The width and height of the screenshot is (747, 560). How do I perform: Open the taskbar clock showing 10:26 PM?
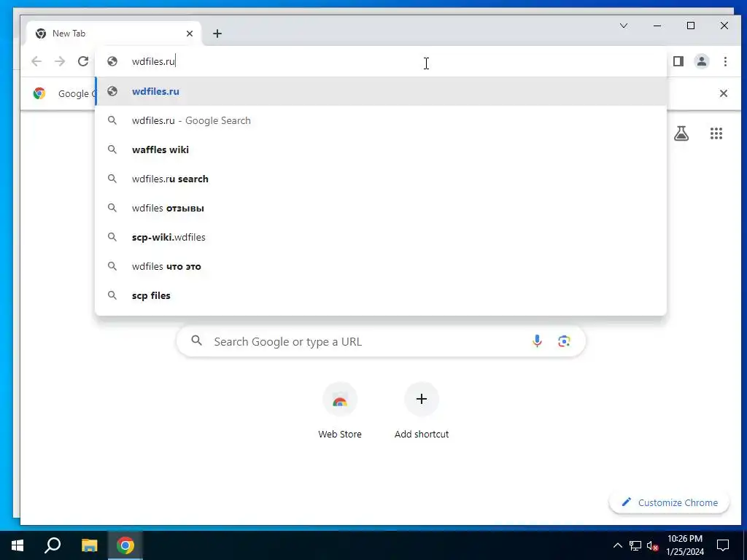click(x=685, y=545)
